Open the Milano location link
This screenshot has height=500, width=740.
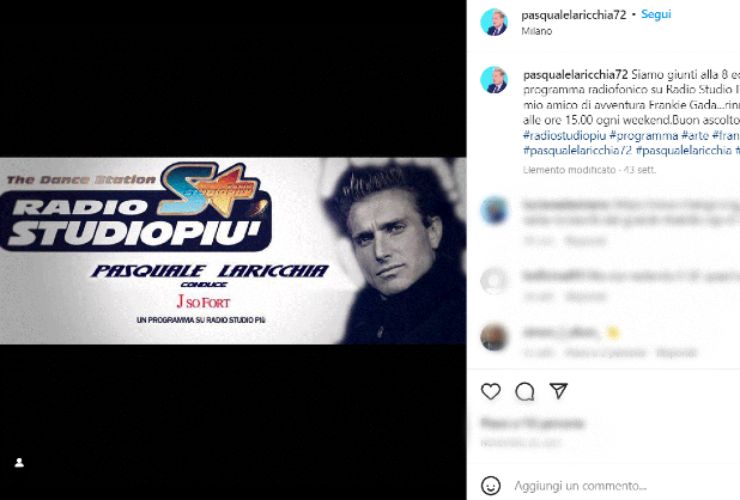click(x=537, y=31)
